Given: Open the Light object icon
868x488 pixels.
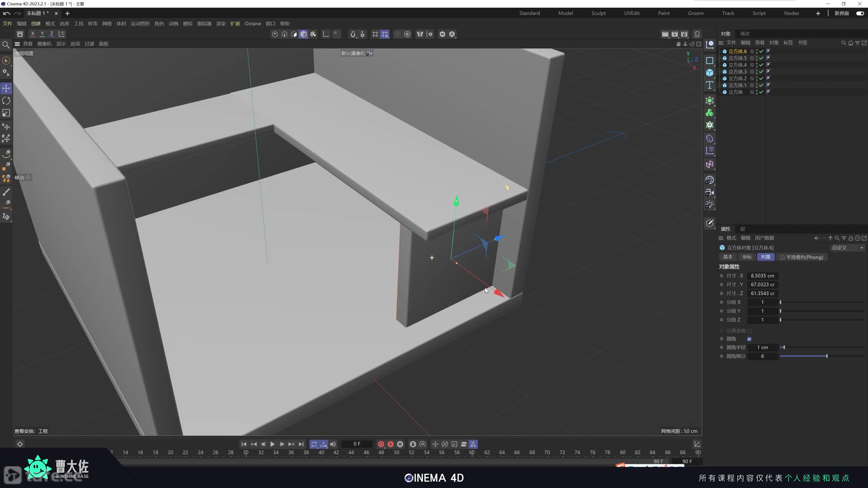Looking at the screenshot, I should [x=710, y=205].
